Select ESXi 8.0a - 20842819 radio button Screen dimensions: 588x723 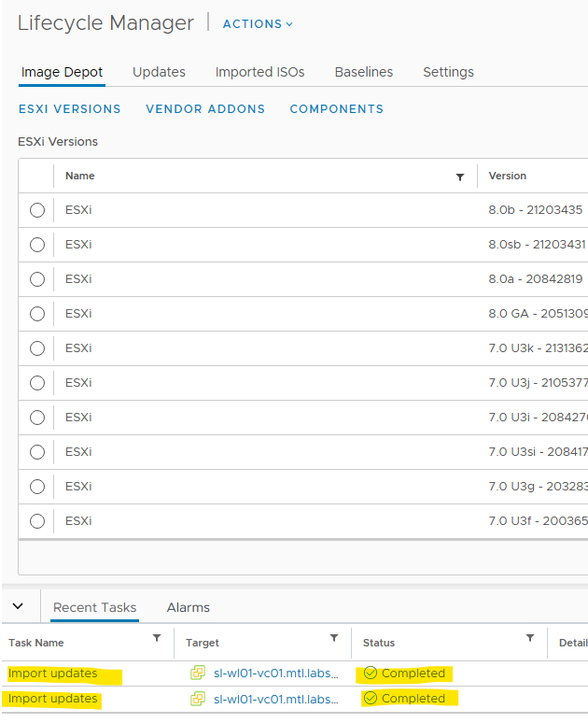tap(37, 279)
